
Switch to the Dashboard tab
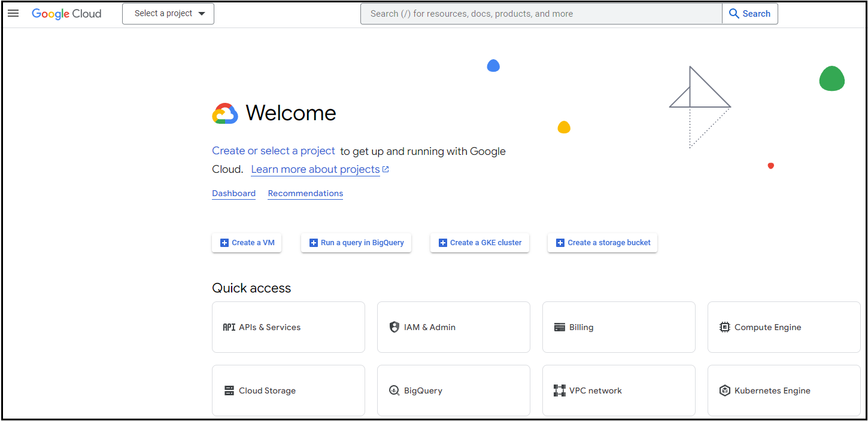click(233, 193)
